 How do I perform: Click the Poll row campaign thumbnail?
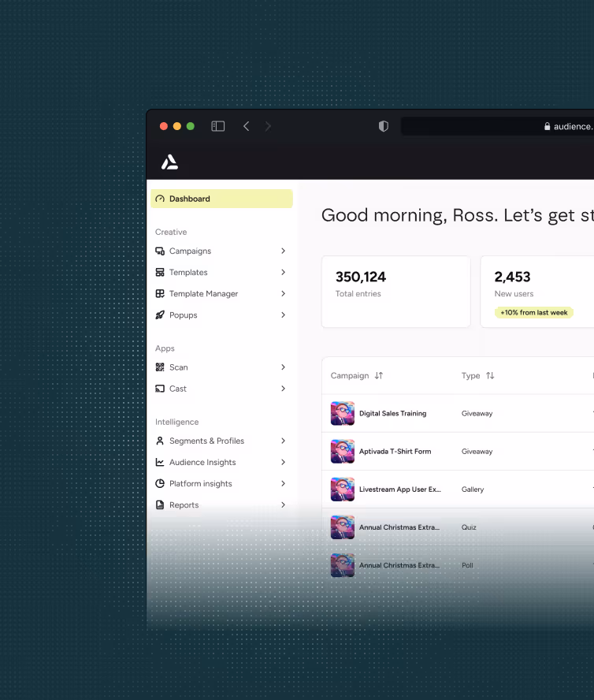[x=343, y=565]
